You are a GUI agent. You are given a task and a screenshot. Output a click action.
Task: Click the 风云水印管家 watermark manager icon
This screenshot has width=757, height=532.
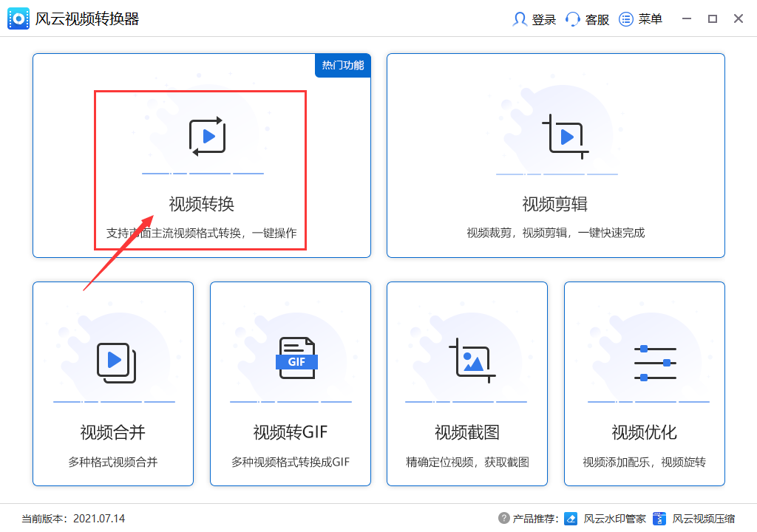point(570,519)
